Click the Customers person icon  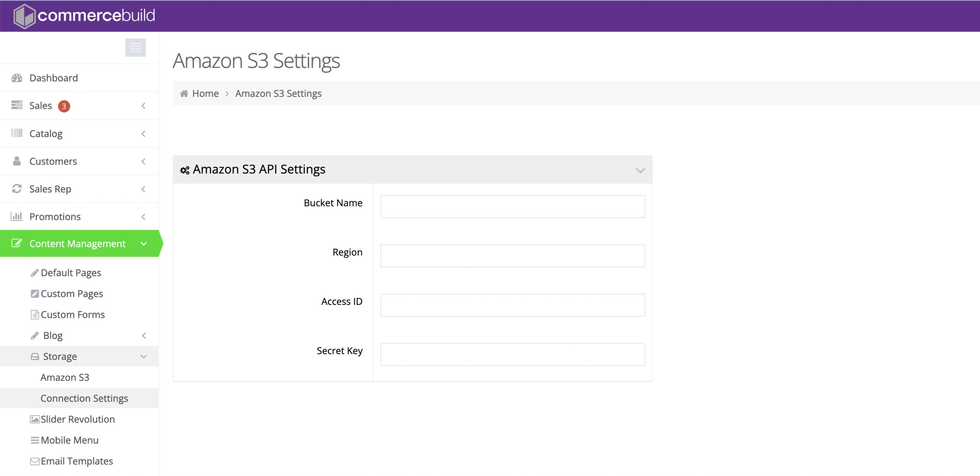tap(17, 161)
